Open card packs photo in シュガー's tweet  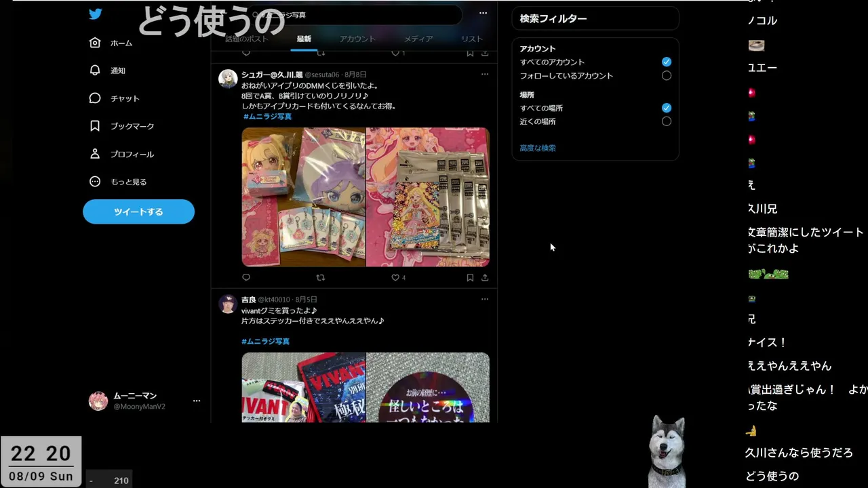click(x=428, y=197)
